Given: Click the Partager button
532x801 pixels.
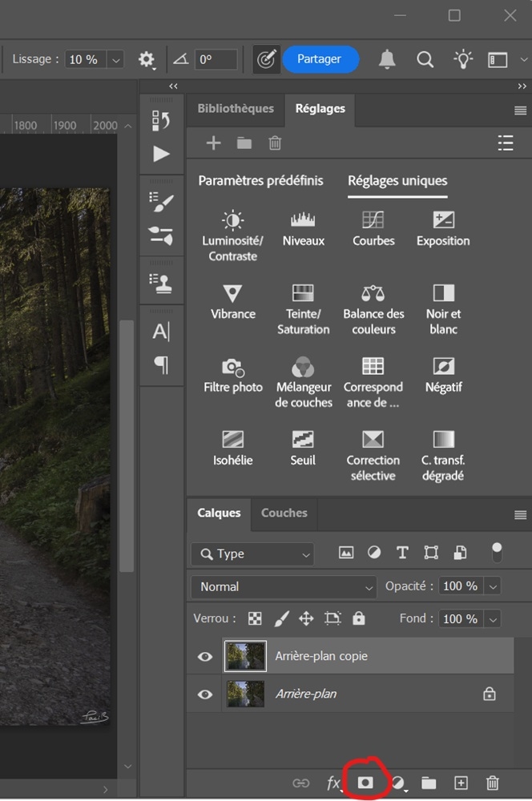Looking at the screenshot, I should pos(320,59).
